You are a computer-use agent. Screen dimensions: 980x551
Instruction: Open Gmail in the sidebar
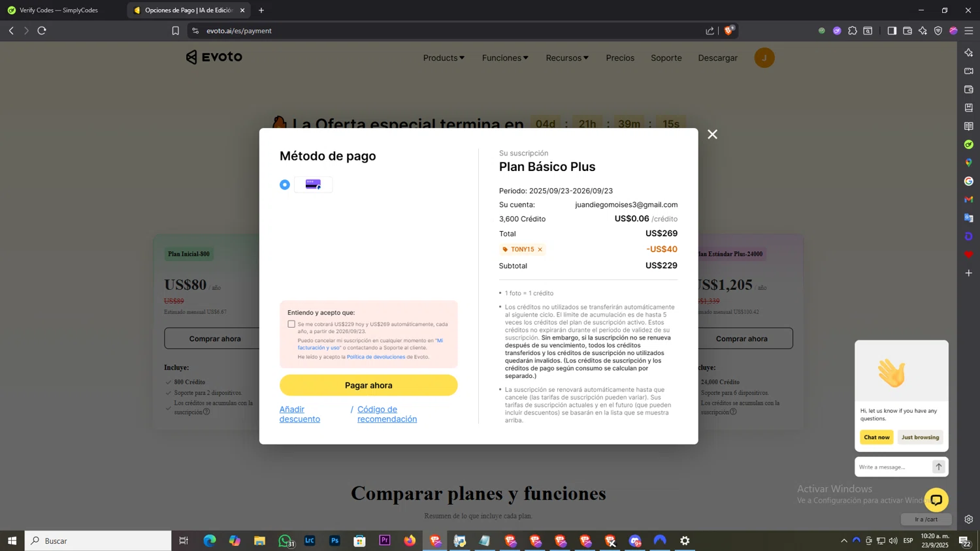point(969,200)
